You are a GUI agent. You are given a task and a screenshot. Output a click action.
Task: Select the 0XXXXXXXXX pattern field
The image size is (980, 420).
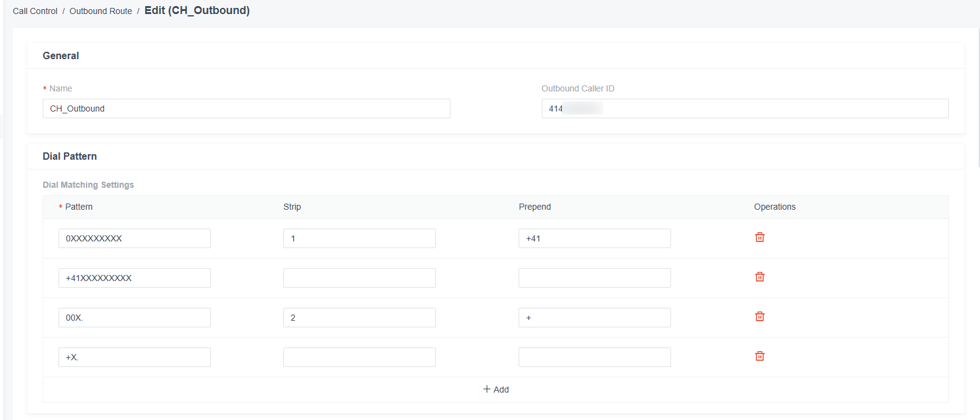pyautogui.click(x=135, y=238)
